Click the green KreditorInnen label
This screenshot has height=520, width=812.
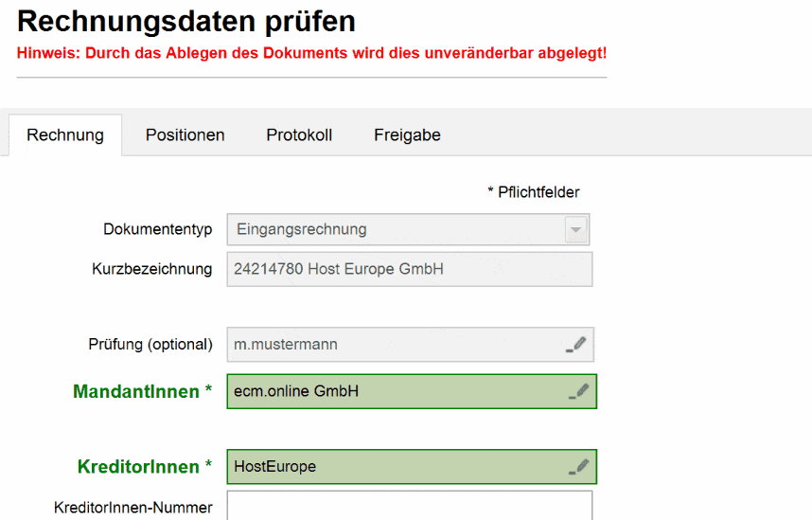144,466
